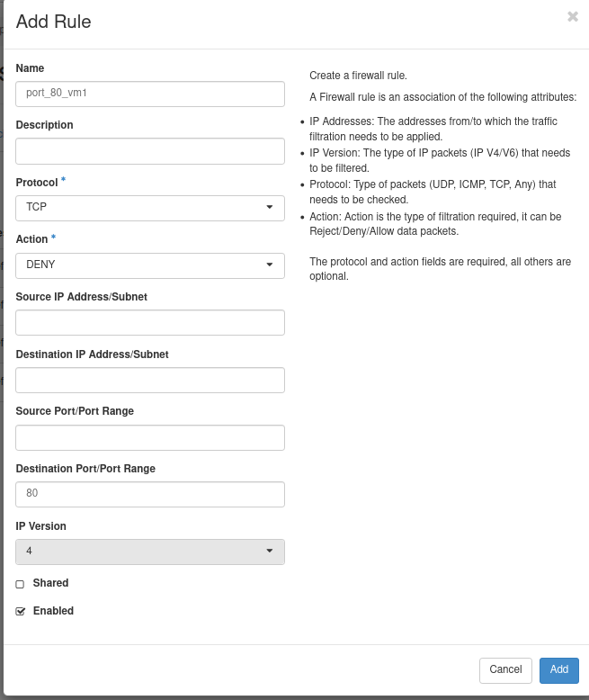Open the Protocol dropdown showing TCP
This screenshot has width=589, height=700.
click(x=150, y=208)
